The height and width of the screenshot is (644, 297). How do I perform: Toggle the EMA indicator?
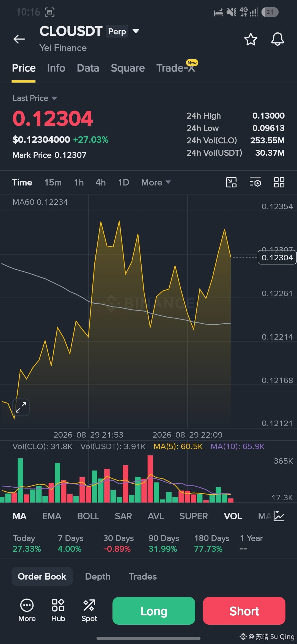[x=52, y=516]
